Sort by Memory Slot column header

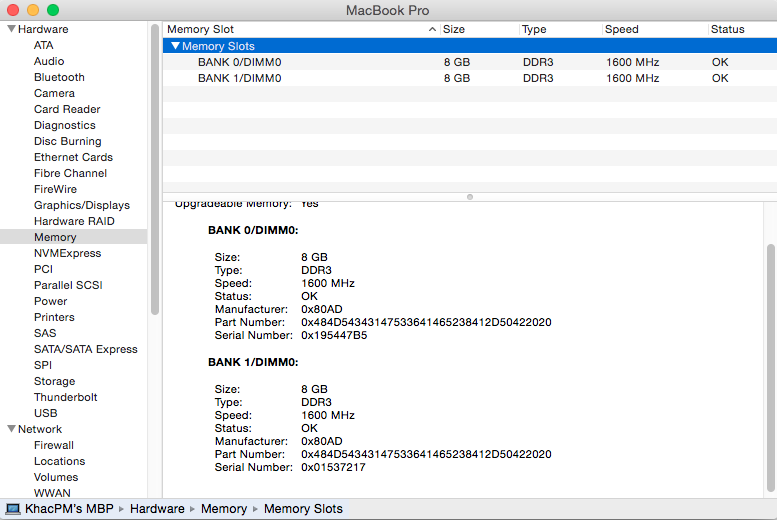click(x=301, y=29)
